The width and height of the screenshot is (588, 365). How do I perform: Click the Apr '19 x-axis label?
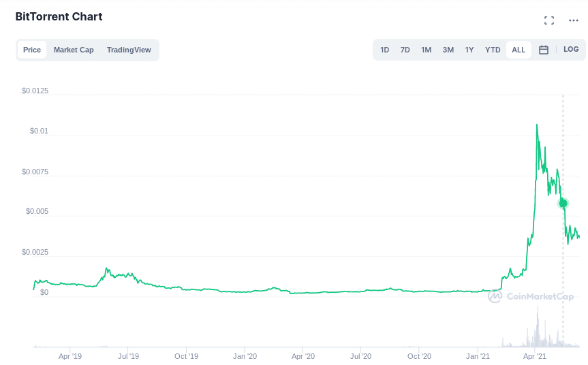(x=70, y=356)
